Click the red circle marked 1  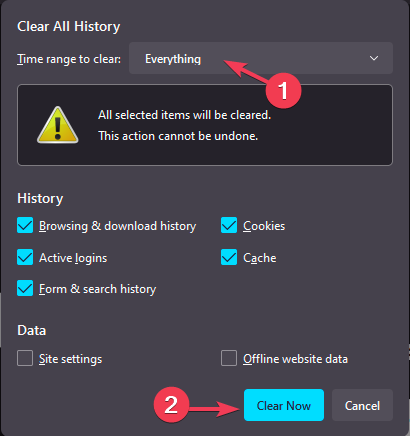click(283, 90)
